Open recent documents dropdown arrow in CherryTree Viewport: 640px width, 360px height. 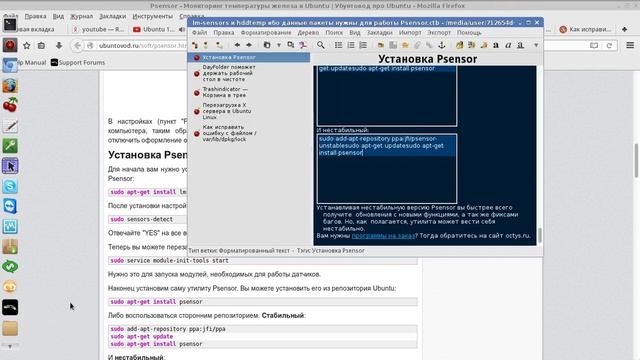[279, 45]
